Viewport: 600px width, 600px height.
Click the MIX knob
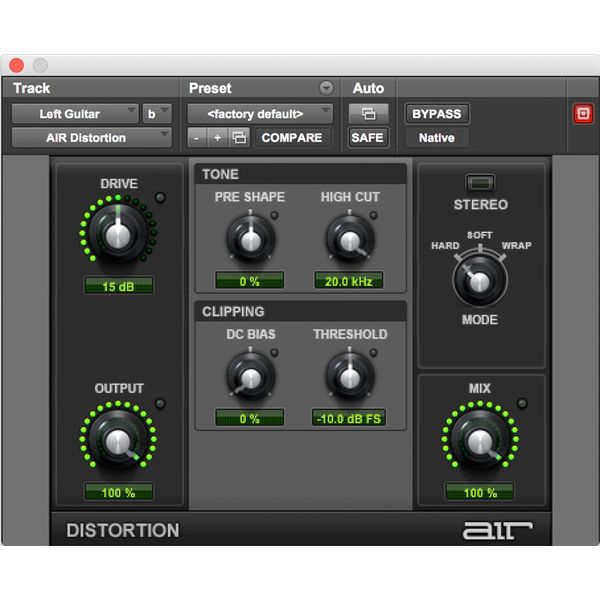tap(480, 439)
